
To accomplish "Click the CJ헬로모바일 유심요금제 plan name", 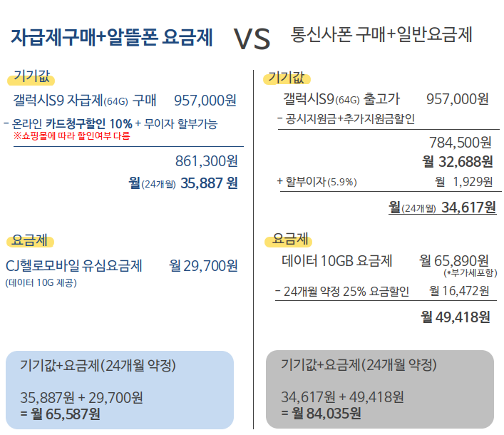I will pos(73,266).
